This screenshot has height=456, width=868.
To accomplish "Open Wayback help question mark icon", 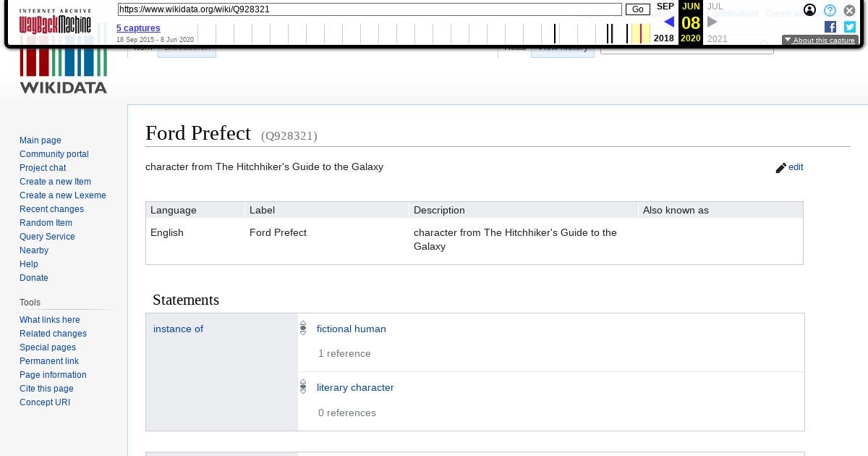I will pyautogui.click(x=830, y=10).
